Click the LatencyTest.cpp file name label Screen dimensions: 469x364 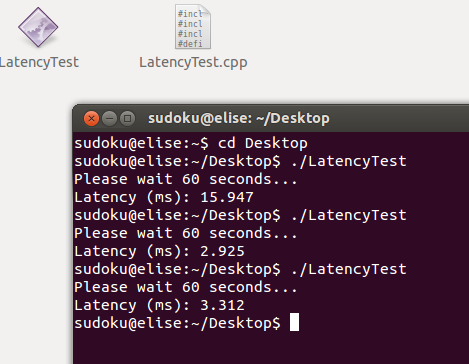[193, 63]
